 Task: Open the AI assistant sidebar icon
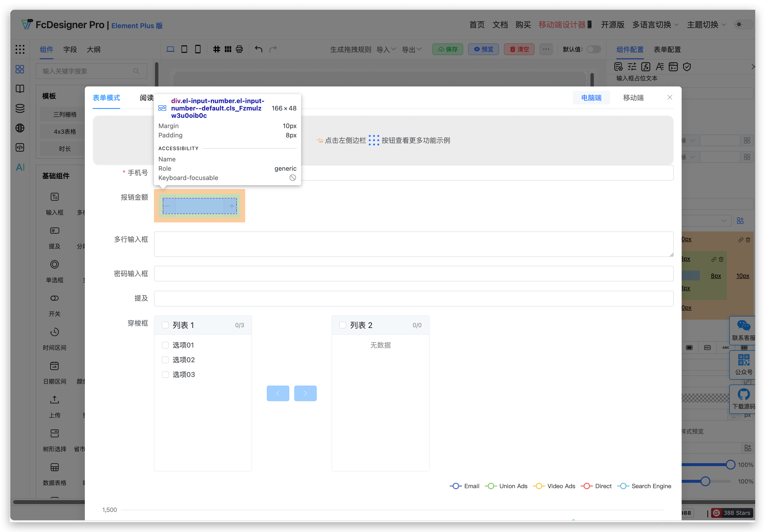pyautogui.click(x=20, y=167)
